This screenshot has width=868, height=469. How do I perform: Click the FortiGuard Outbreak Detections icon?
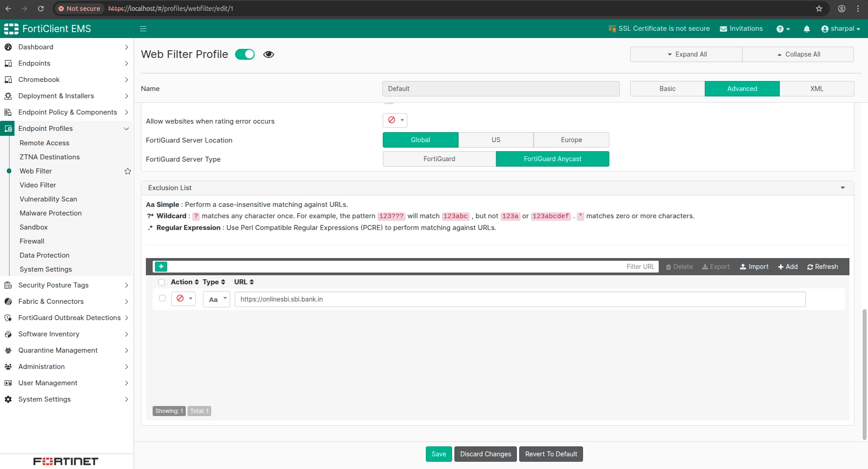pos(8,318)
